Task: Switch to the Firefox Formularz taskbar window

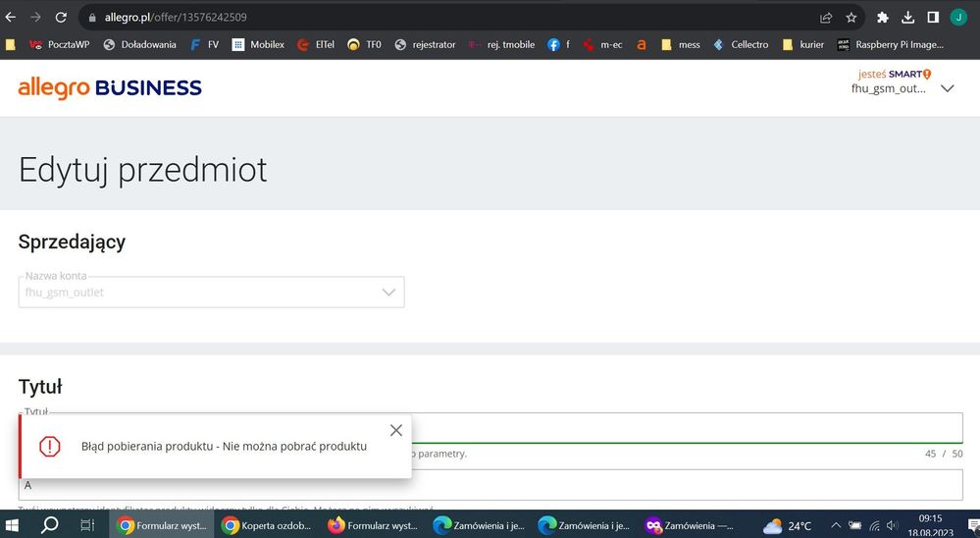Action: click(372, 525)
